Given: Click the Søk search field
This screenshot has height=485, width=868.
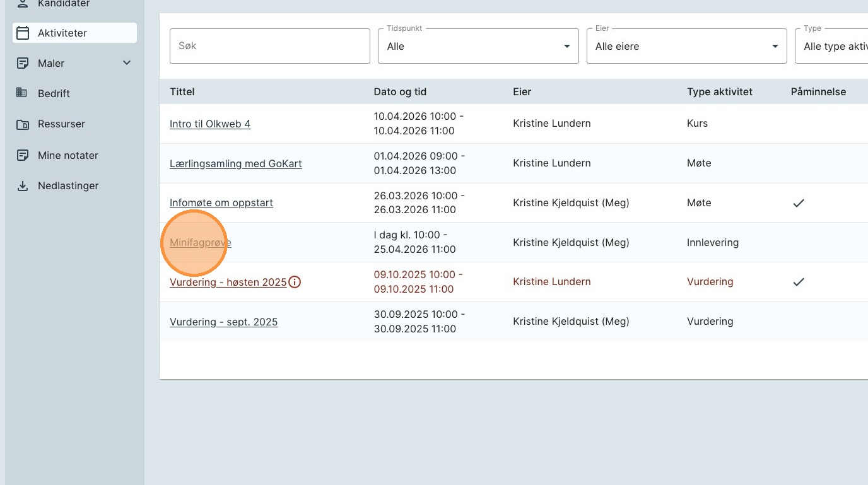Looking at the screenshot, I should (x=269, y=46).
